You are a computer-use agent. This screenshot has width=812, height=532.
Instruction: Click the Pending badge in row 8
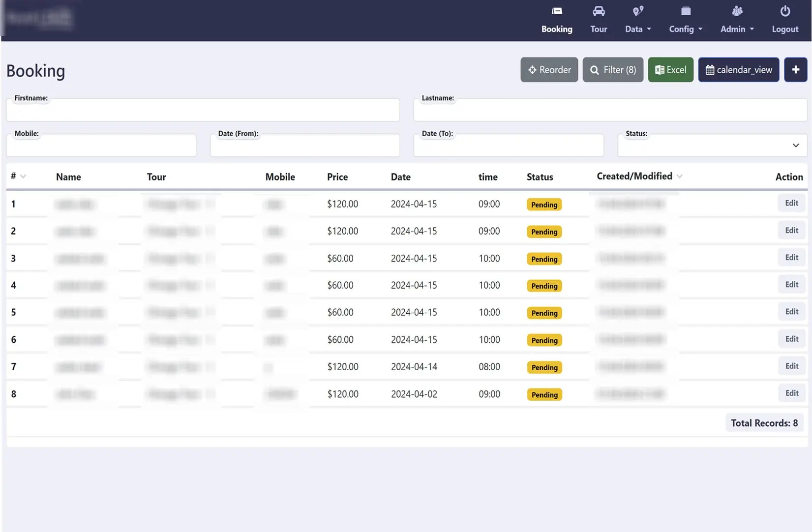pyautogui.click(x=544, y=394)
